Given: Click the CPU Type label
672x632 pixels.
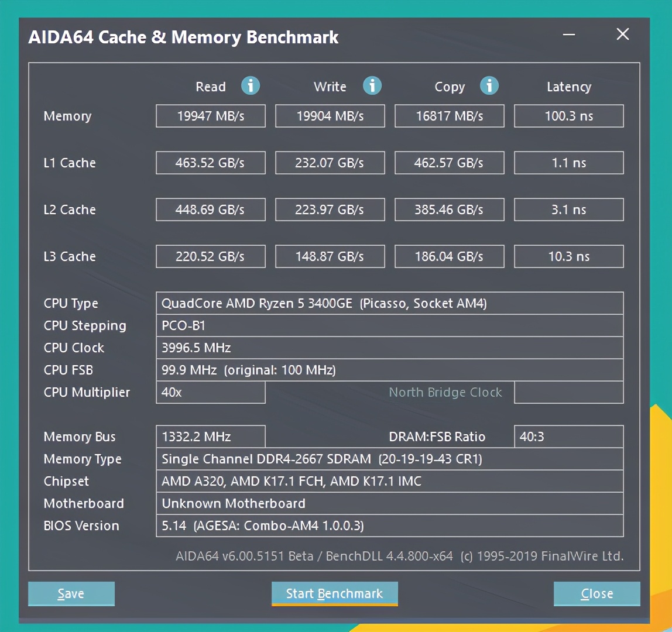Looking at the screenshot, I should pos(71,304).
